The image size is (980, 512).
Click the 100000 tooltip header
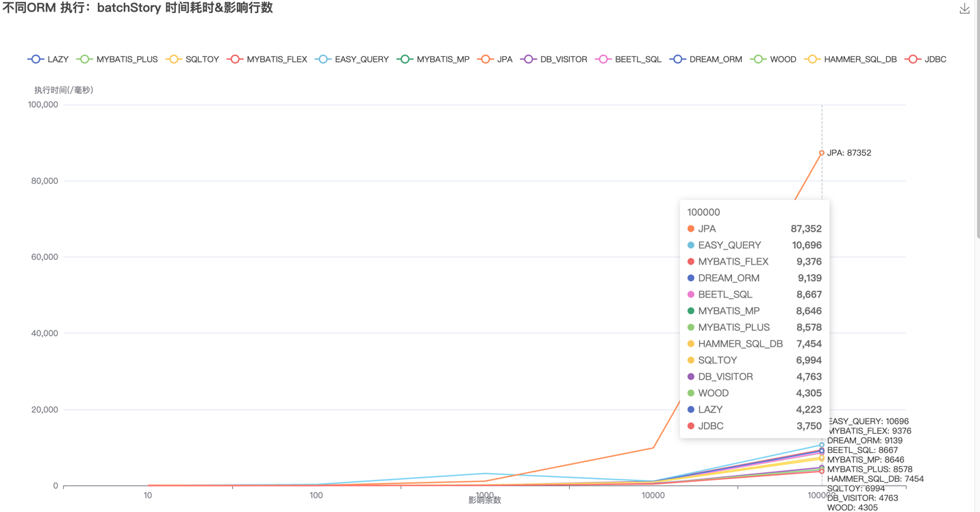pyautogui.click(x=703, y=212)
